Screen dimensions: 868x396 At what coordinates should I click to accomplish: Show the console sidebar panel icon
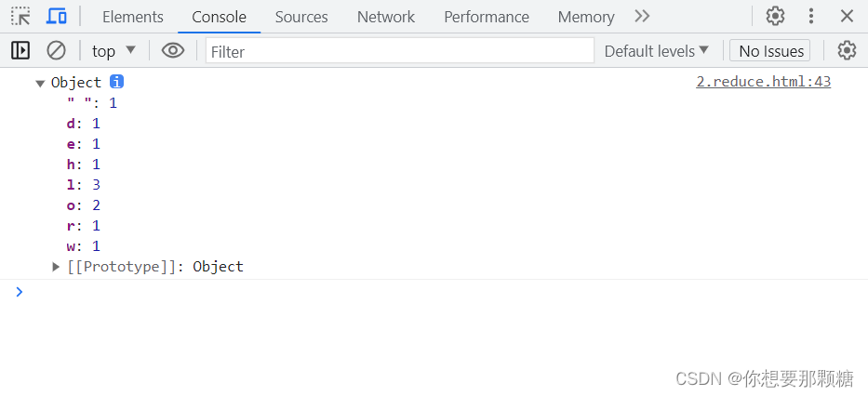[x=20, y=50]
